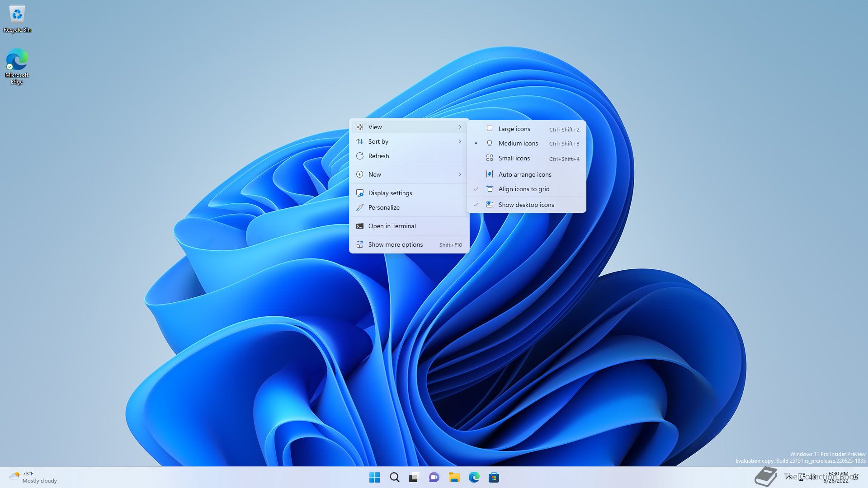Viewport: 868px width, 488px height.
Task: Click the Ctrl+Shift+3 shortcut text
Action: (564, 144)
